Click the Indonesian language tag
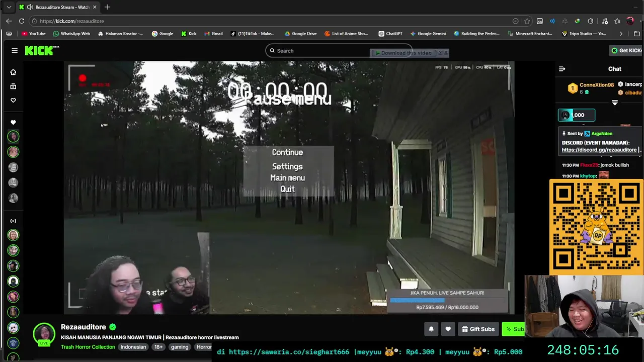The image size is (644, 362). pyautogui.click(x=133, y=347)
